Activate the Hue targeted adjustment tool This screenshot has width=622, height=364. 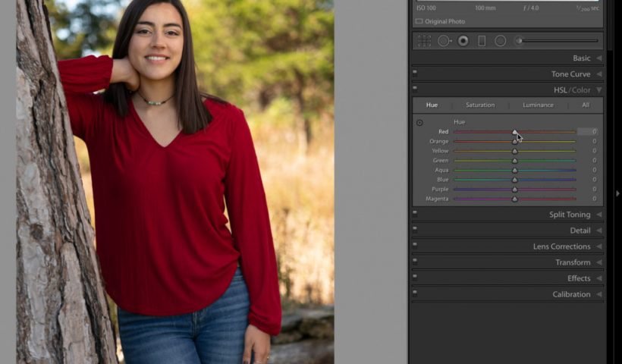point(419,122)
